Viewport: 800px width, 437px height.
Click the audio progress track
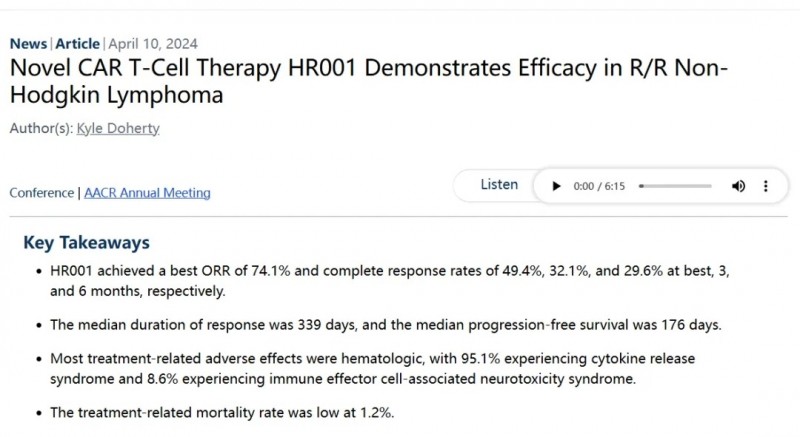675,186
